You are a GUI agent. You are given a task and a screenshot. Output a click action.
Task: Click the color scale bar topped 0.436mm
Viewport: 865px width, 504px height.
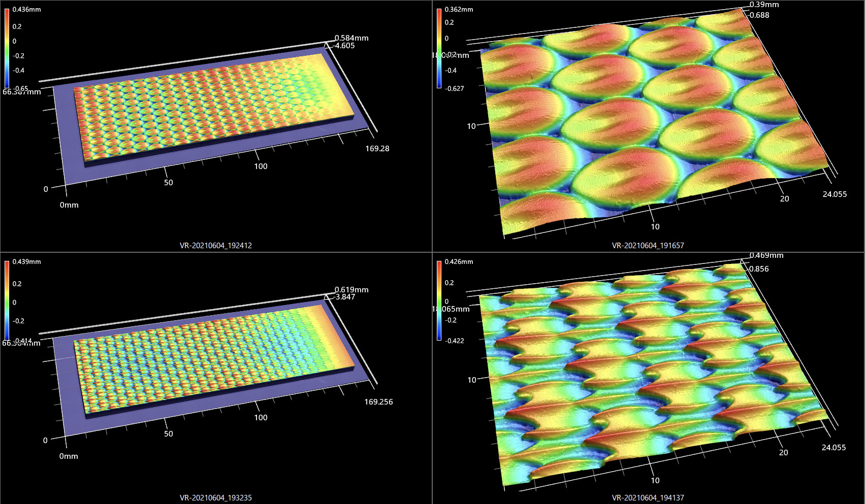[x=7, y=49]
